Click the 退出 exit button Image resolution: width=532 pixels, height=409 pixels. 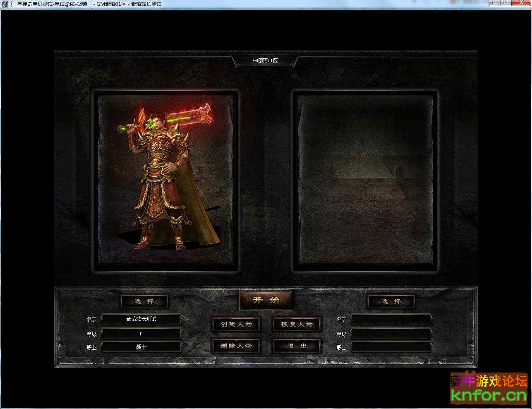pyautogui.click(x=297, y=346)
